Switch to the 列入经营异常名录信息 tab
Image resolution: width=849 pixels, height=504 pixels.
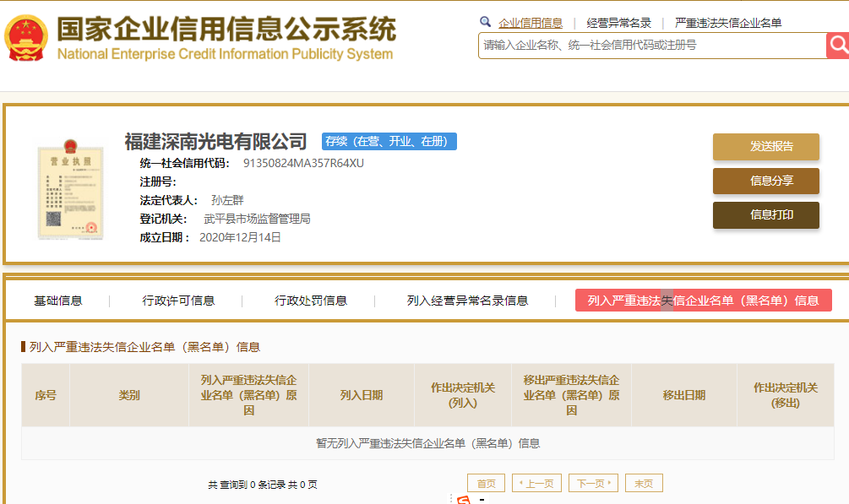click(x=467, y=301)
